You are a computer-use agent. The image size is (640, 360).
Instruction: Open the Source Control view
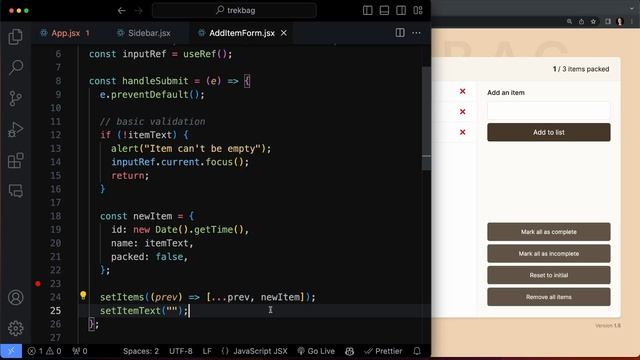pos(16,98)
